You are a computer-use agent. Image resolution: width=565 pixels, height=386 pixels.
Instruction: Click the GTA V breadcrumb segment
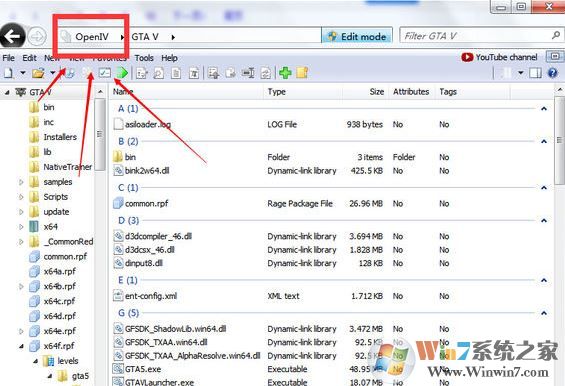click(145, 36)
